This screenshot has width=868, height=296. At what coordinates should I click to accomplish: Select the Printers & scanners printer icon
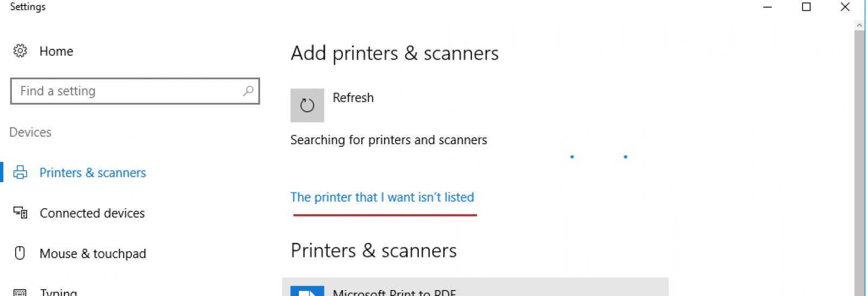click(20, 172)
